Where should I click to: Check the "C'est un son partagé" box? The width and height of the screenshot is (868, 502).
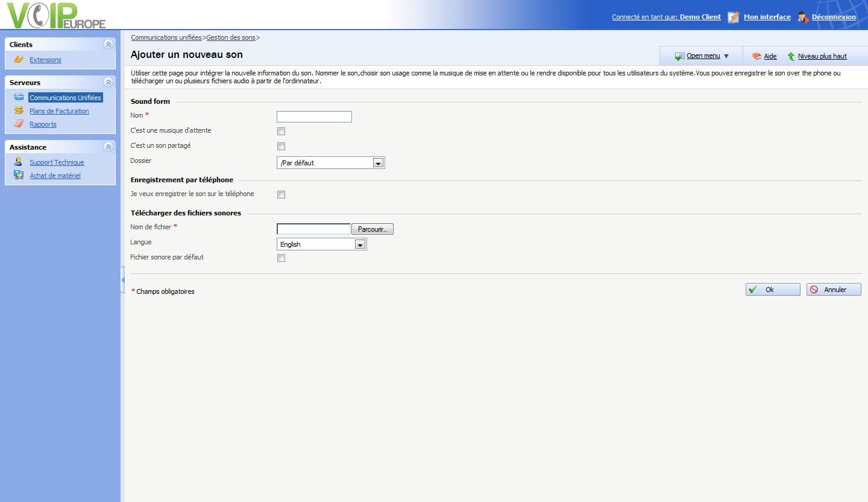click(x=281, y=147)
